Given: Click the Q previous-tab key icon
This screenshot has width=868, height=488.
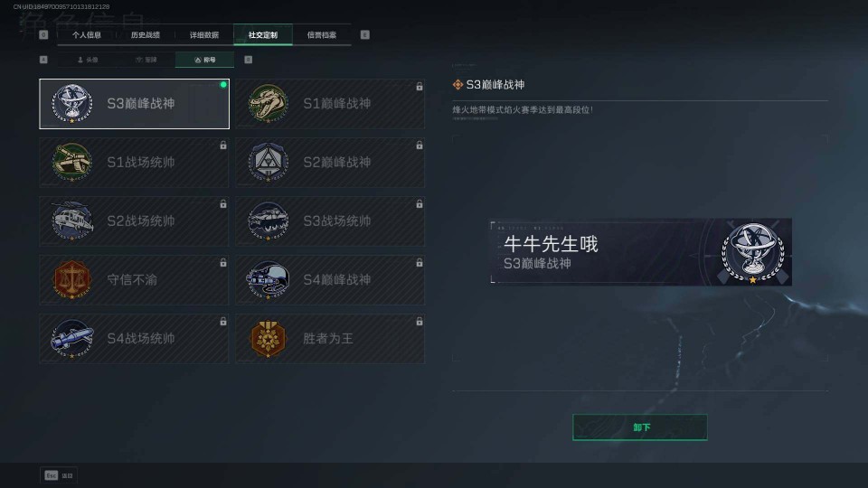Looking at the screenshot, I should 43,35.
